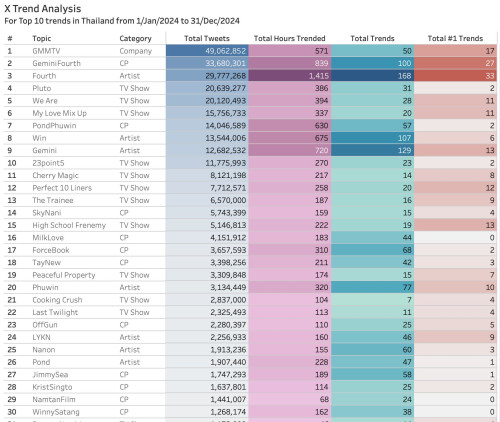Image resolution: width=500 pixels, height=422 pixels.
Task: Click the 23point5 topic cell
Action: click(48, 163)
